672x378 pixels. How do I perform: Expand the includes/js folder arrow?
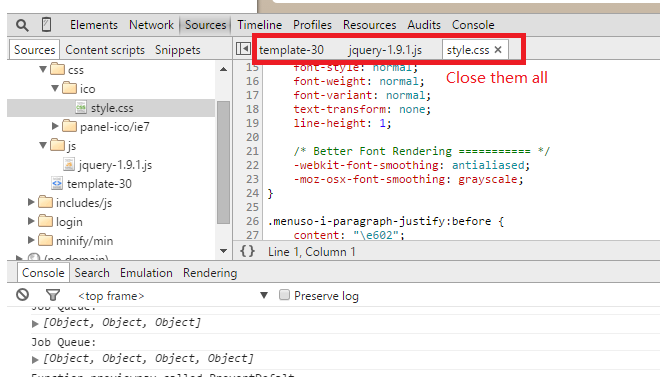[31, 202]
